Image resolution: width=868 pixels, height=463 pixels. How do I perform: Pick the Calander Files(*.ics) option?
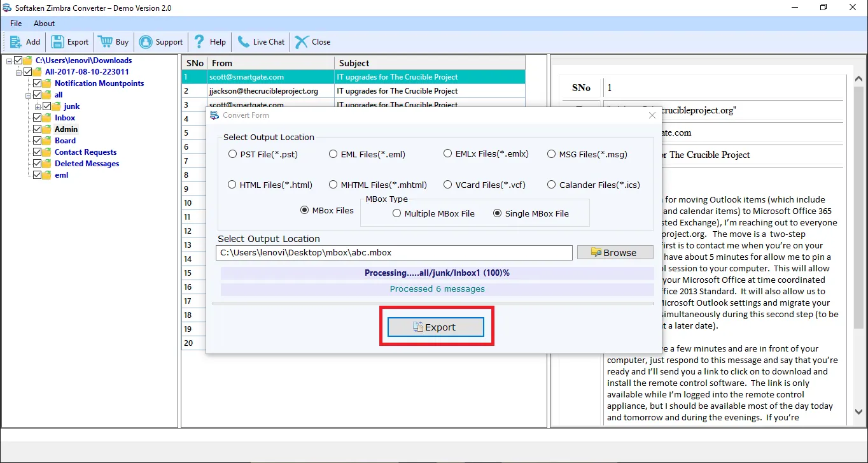pyautogui.click(x=552, y=185)
